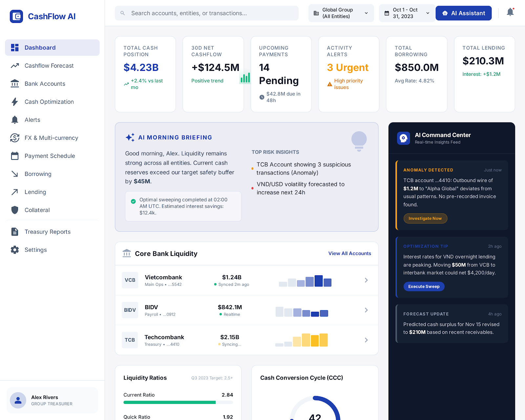
Task: Click the Lending up-arrow icon
Action: pos(15,192)
